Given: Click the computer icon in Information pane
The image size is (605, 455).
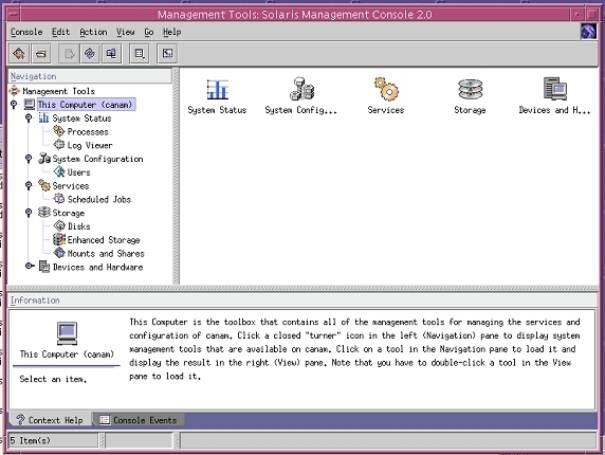Looking at the screenshot, I should point(67,333).
